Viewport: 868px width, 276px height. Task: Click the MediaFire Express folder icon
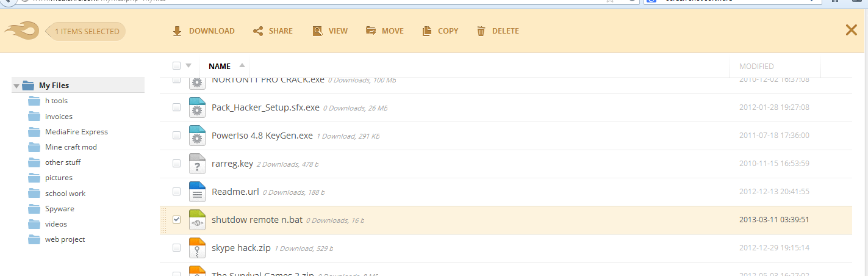tap(34, 131)
